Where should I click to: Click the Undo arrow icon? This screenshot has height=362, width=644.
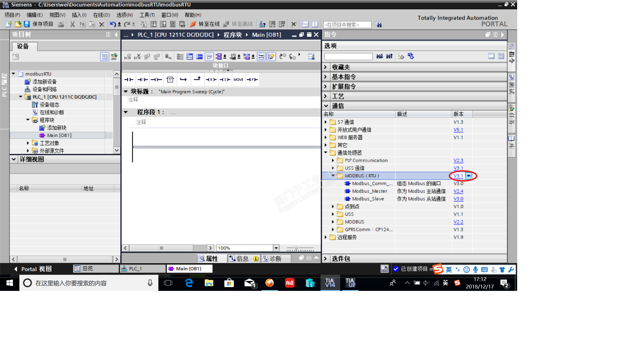113,24
